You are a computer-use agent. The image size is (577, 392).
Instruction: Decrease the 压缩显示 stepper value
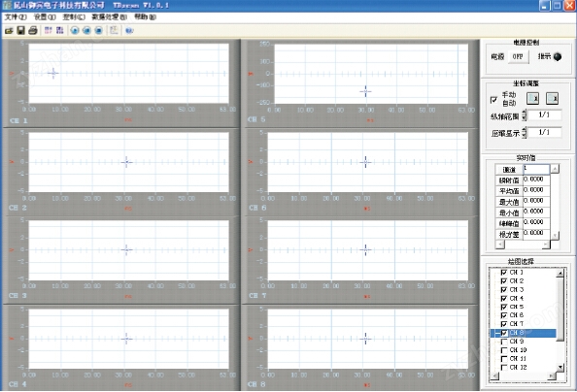pyautogui.click(x=525, y=135)
